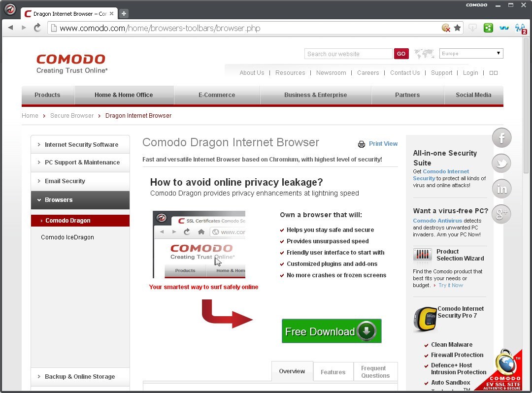The image size is (532, 393).
Task: Click the gray download arrow toolbar icon
Action: pos(472,28)
